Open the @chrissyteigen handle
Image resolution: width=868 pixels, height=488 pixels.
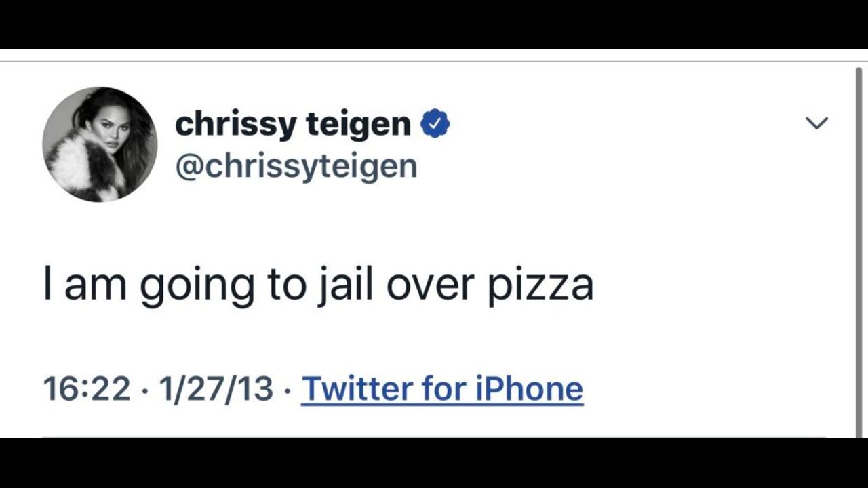pos(296,166)
